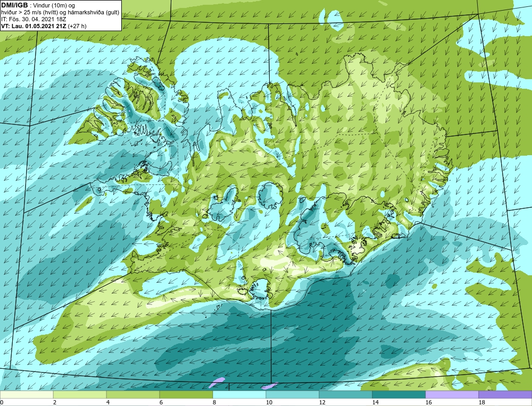Click the 16–18 m/s lavender legend swatch

[452, 395]
